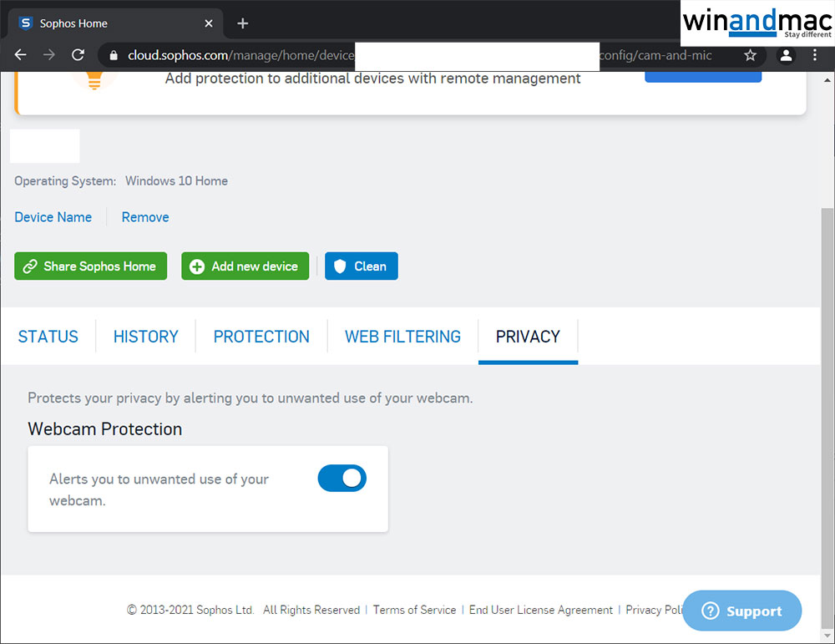This screenshot has height=644, width=835.
Task: Reload the page with refresh icon
Action: 78,55
